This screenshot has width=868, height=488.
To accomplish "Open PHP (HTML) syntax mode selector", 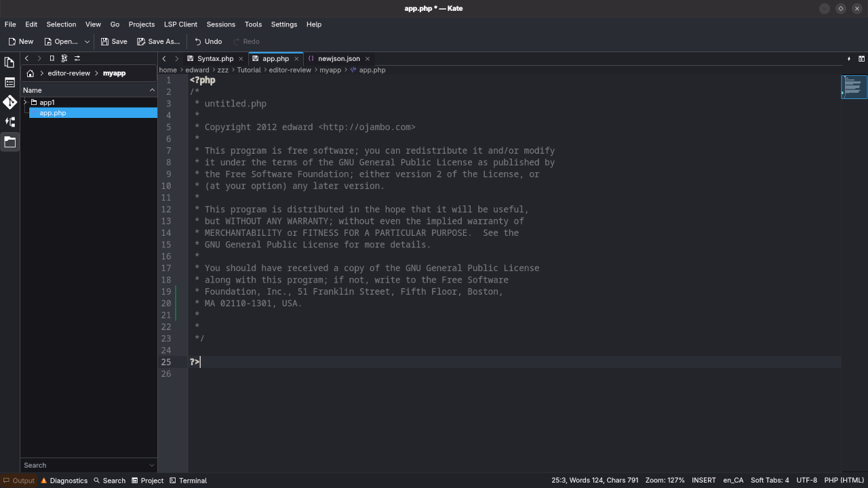I will (x=844, y=481).
